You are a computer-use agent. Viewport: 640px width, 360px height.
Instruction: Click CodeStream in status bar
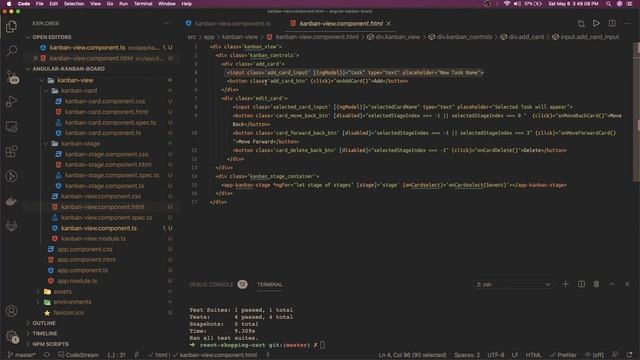tap(78, 355)
